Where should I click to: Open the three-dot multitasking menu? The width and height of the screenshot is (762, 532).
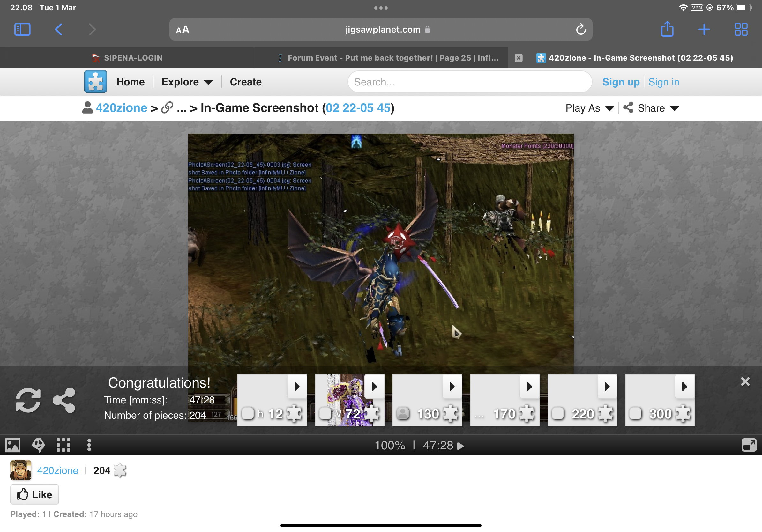(381, 8)
